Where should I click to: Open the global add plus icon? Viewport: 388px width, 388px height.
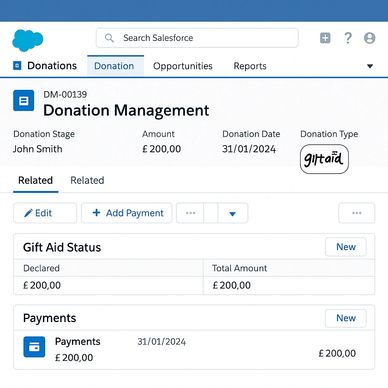pos(325,38)
